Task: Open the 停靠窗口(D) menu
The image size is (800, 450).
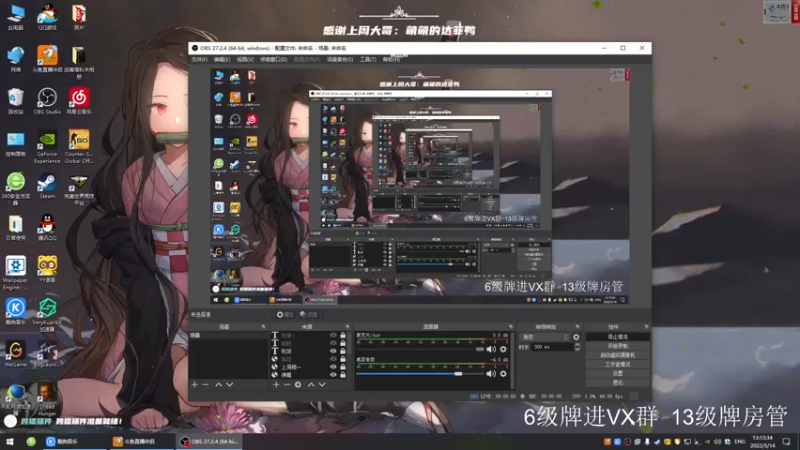Action: tap(273, 60)
